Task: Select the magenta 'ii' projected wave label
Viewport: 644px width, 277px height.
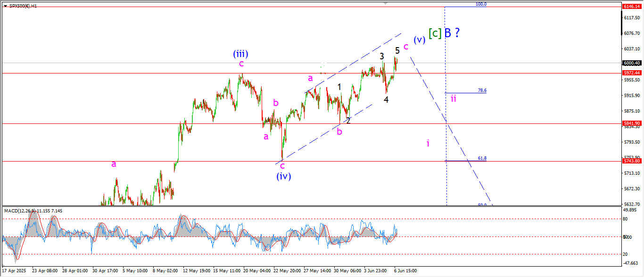Action: [x=453, y=98]
